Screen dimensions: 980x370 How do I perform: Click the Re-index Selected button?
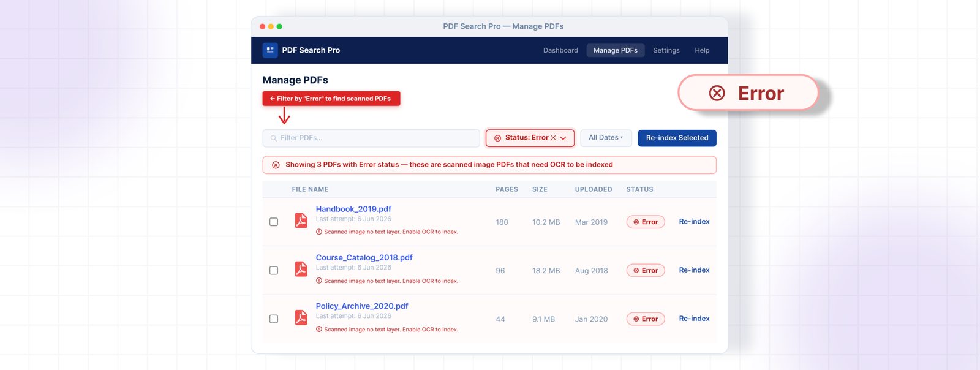coord(677,138)
